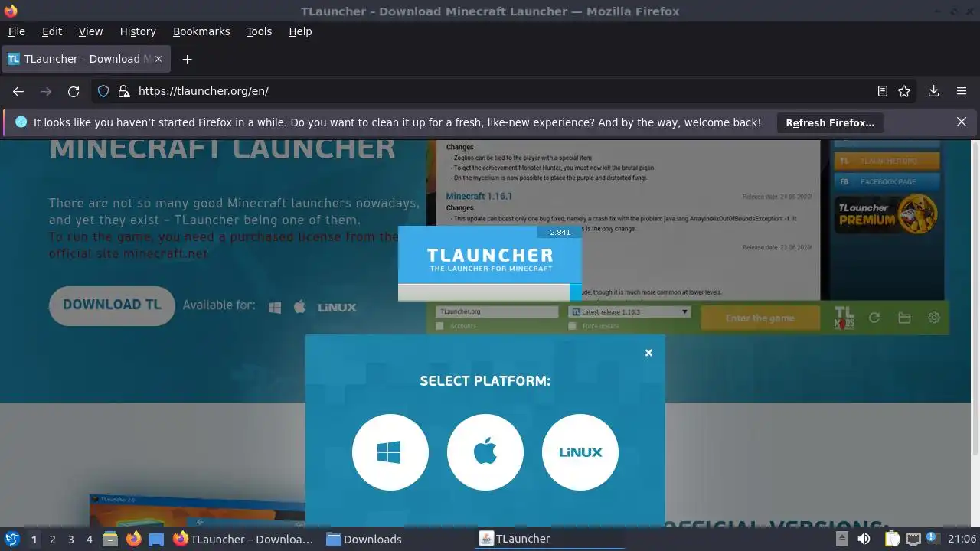The height and width of the screenshot is (551, 980).
Task: Click the Minecraft 1.16.1 heading
Action: (479, 196)
